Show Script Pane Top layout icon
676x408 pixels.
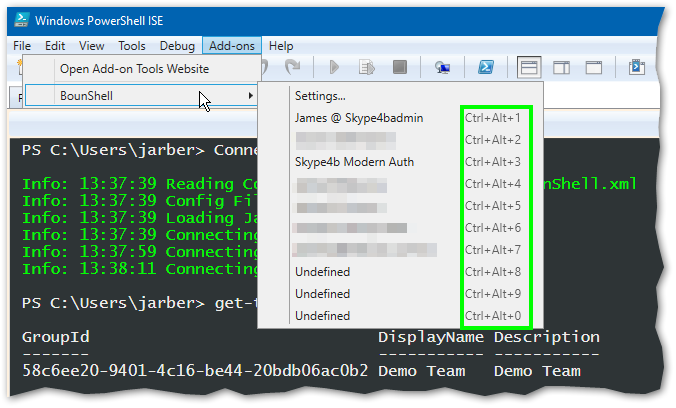point(529,67)
